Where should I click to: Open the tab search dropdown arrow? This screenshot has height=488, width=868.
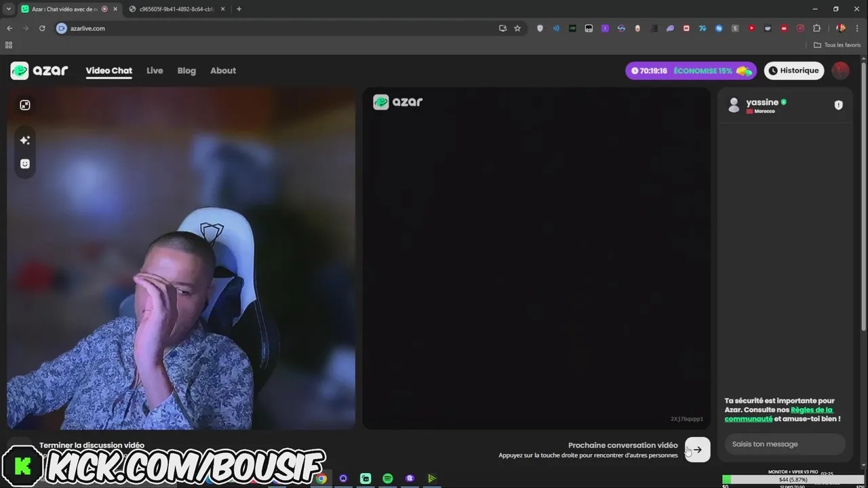click(x=8, y=9)
